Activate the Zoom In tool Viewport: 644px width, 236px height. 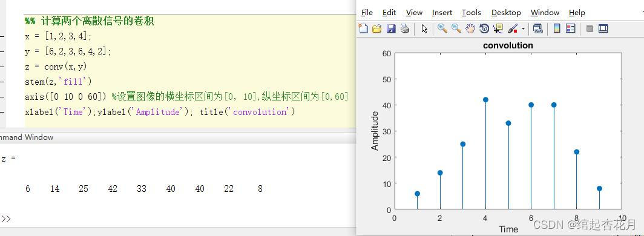point(442,28)
